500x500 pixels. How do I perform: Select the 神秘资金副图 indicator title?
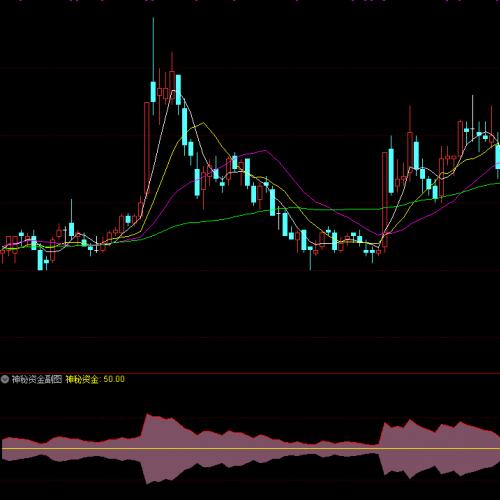[x=37, y=379]
